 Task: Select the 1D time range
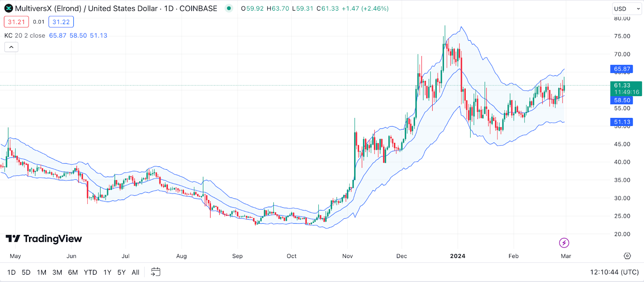click(11, 272)
